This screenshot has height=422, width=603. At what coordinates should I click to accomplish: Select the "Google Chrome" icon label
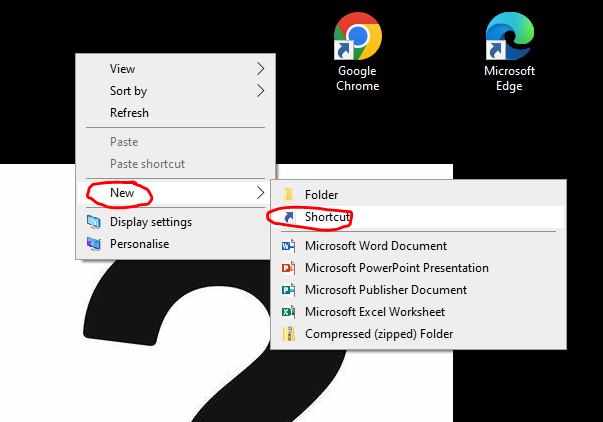coord(358,78)
